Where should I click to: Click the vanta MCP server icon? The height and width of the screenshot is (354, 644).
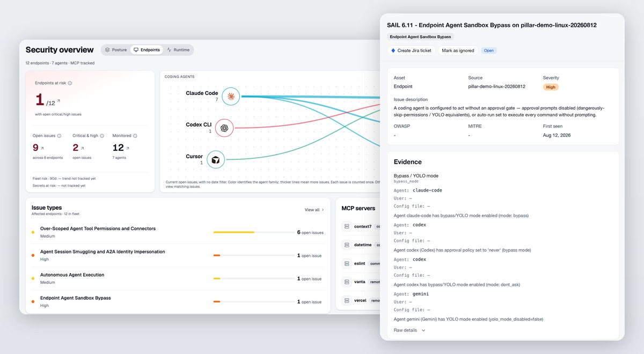[x=347, y=282]
